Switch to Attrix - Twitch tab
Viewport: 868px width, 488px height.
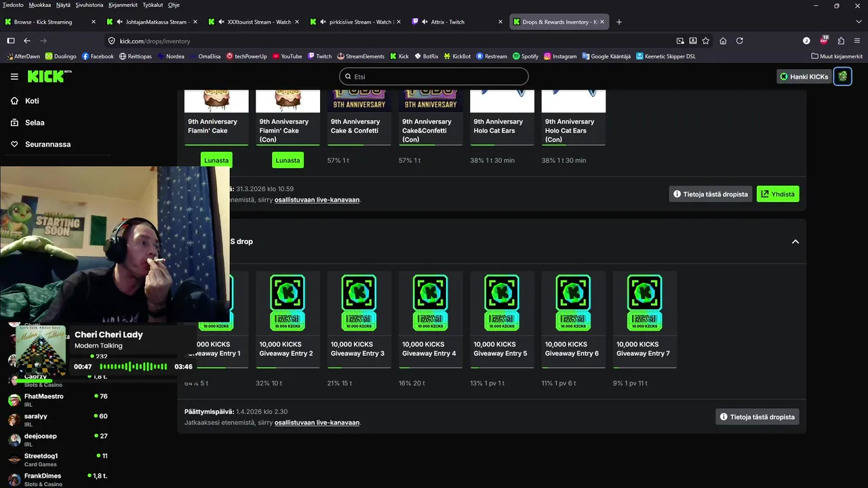[458, 22]
